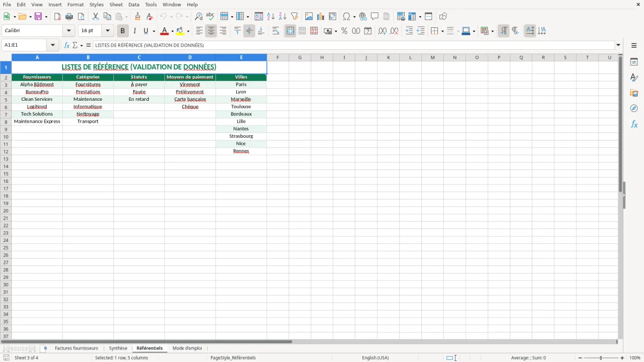The height and width of the screenshot is (362, 644).
Task: Align text left
Action: [x=199, y=31]
